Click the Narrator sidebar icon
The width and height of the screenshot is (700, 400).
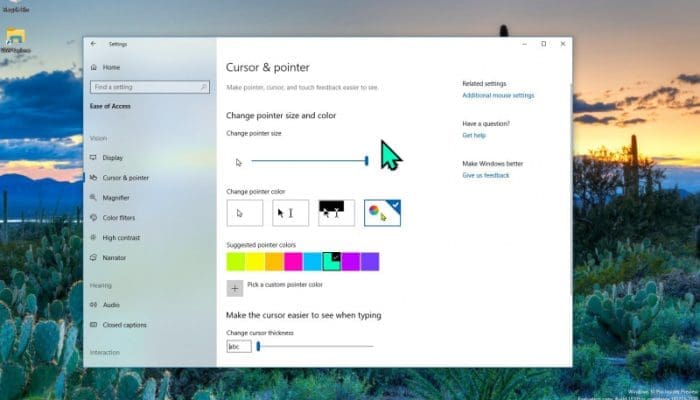click(93, 258)
